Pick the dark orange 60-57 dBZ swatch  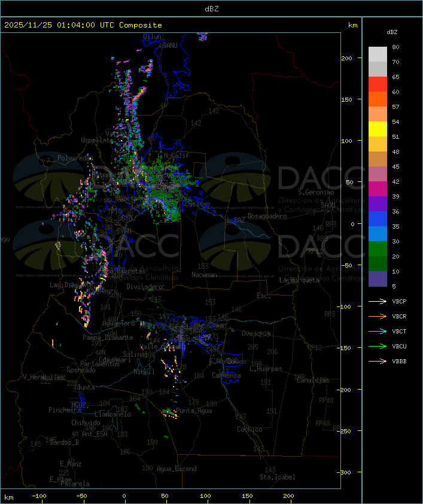point(378,99)
